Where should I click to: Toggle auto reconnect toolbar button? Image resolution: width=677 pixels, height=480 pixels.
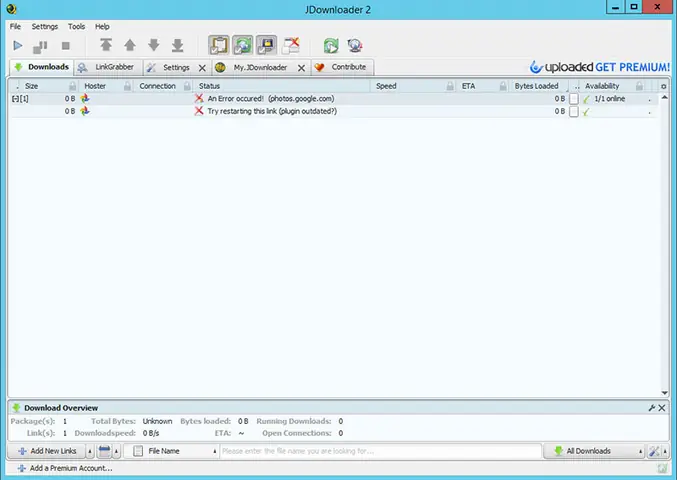(243, 45)
